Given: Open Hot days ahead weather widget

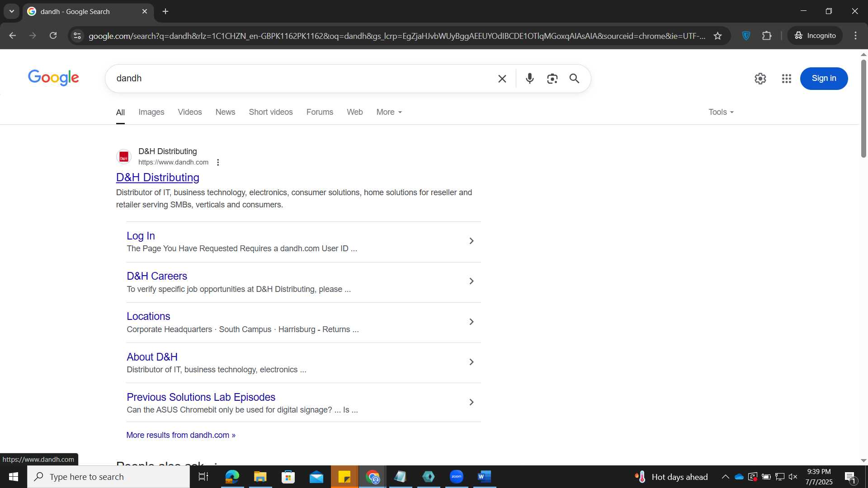Looking at the screenshot, I should pyautogui.click(x=671, y=477).
